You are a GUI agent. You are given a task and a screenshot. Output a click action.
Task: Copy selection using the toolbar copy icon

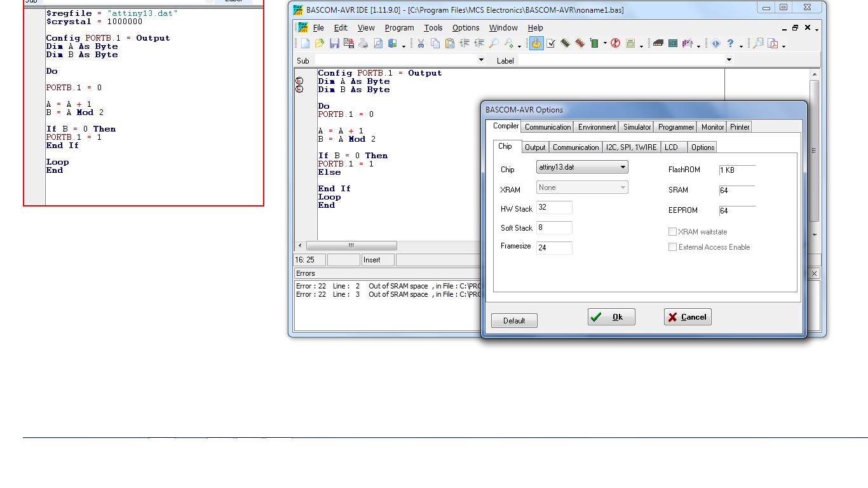(435, 43)
